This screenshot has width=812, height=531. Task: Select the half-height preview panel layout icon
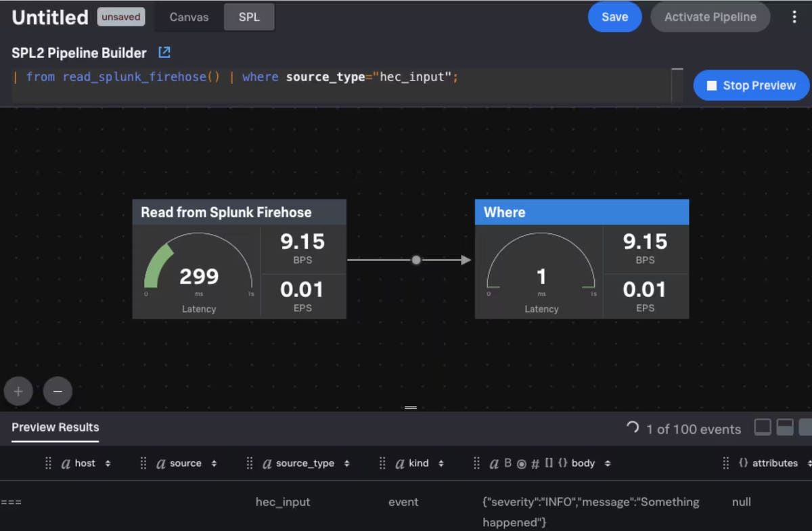785,428
